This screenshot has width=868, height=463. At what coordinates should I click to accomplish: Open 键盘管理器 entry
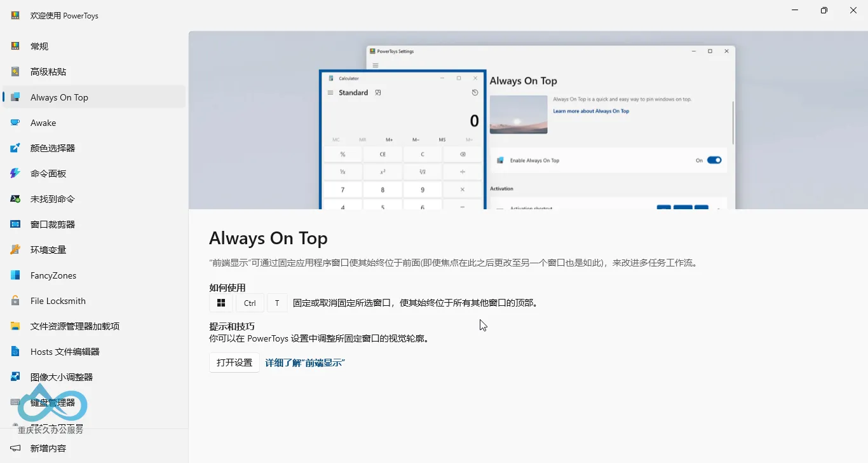(94, 403)
